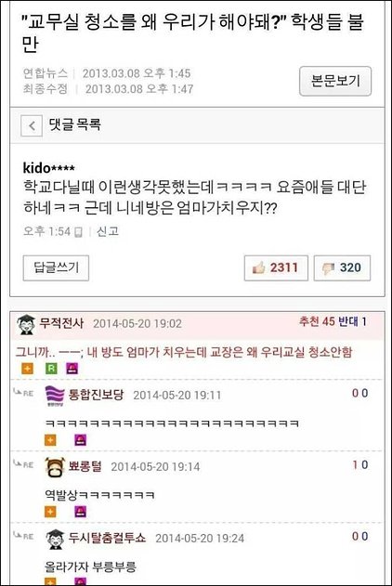This screenshot has height=586, width=392.
Task: Click 무적전사's graduate avatar icon
Action: [x=26, y=324]
